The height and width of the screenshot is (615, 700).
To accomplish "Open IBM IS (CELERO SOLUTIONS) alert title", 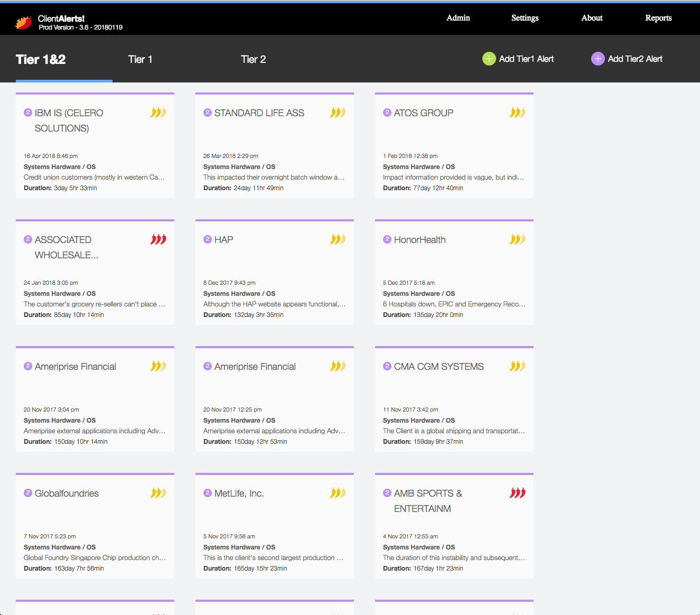I will (x=69, y=120).
